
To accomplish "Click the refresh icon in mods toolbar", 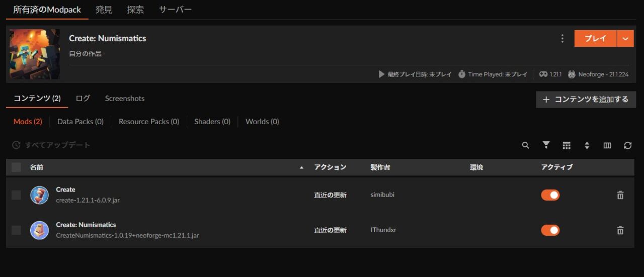I will (627, 145).
